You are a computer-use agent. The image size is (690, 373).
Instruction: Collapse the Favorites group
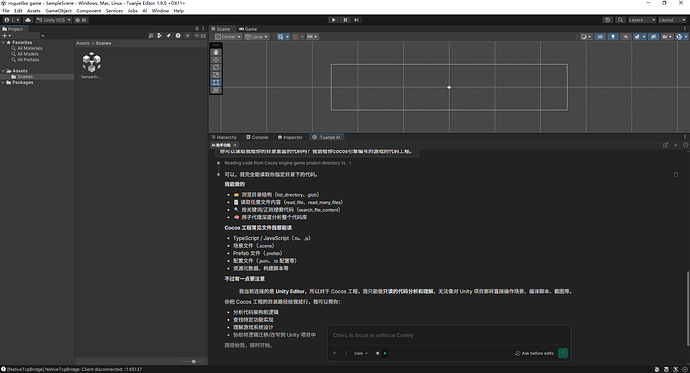[3, 43]
